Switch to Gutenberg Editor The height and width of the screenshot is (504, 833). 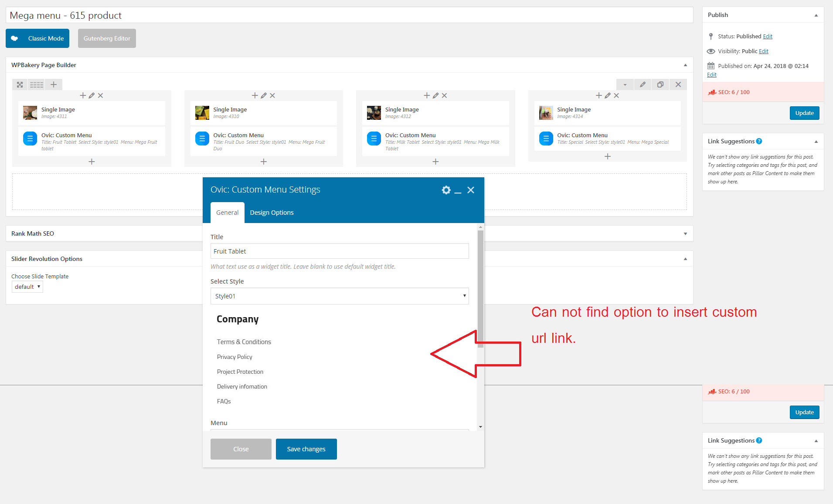pyautogui.click(x=107, y=38)
